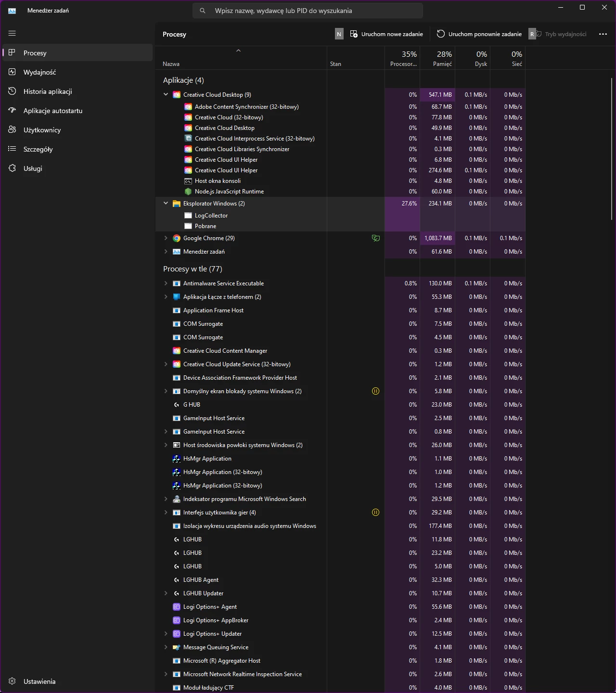Click the Adobe Content Synchronizer icon
Image resolution: width=616 pixels, height=693 pixels.
(x=188, y=107)
